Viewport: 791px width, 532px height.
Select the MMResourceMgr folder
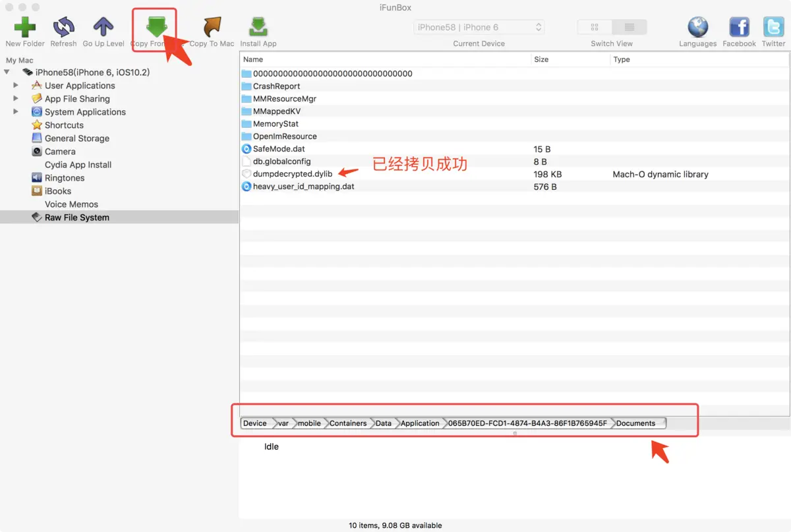(x=515, y=99)
